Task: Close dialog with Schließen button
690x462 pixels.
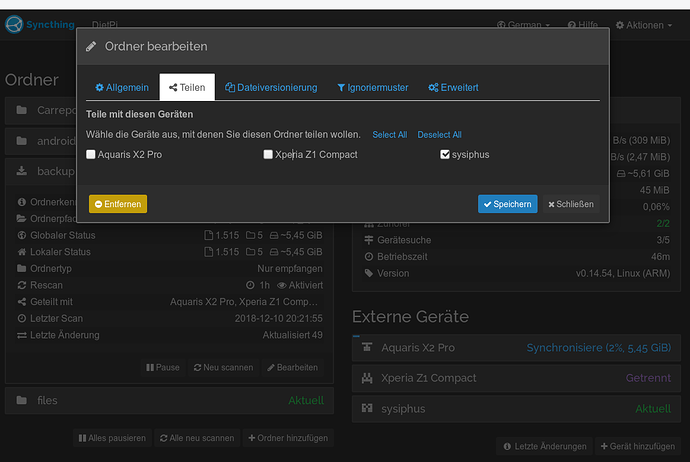Action: tap(571, 204)
